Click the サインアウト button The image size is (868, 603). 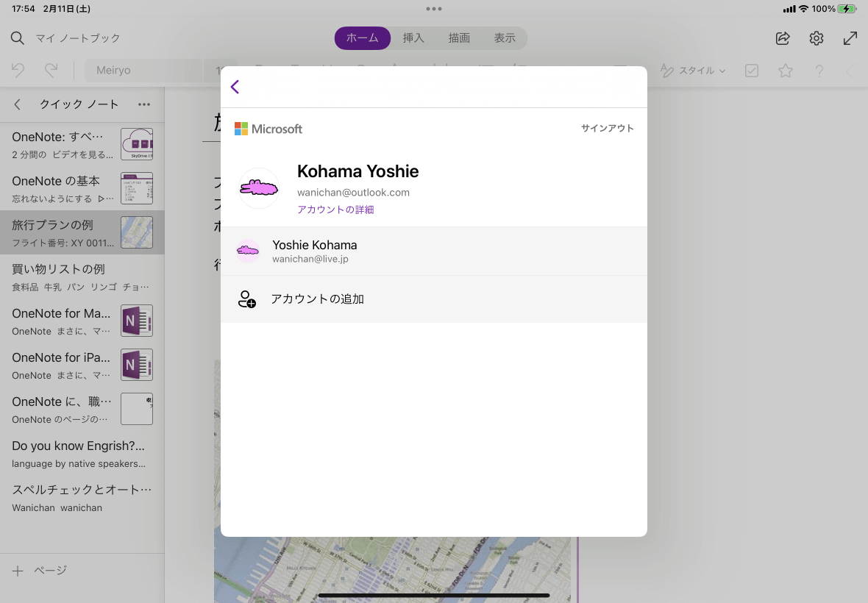(608, 129)
